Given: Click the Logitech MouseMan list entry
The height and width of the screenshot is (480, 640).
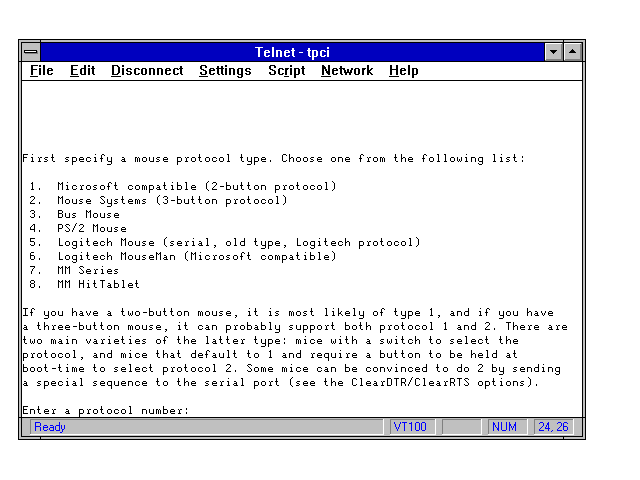Looking at the screenshot, I should [x=196, y=256].
